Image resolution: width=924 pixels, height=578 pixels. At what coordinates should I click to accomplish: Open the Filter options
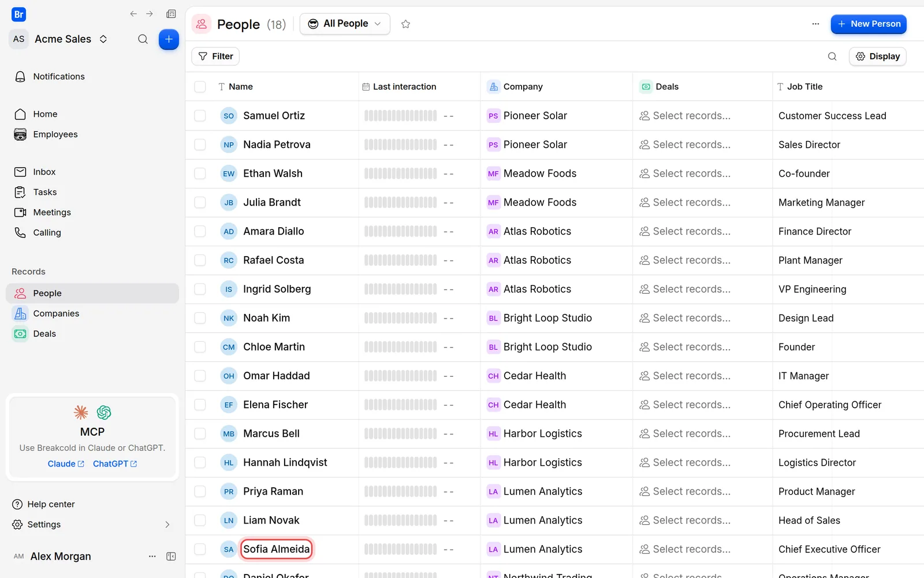point(215,56)
